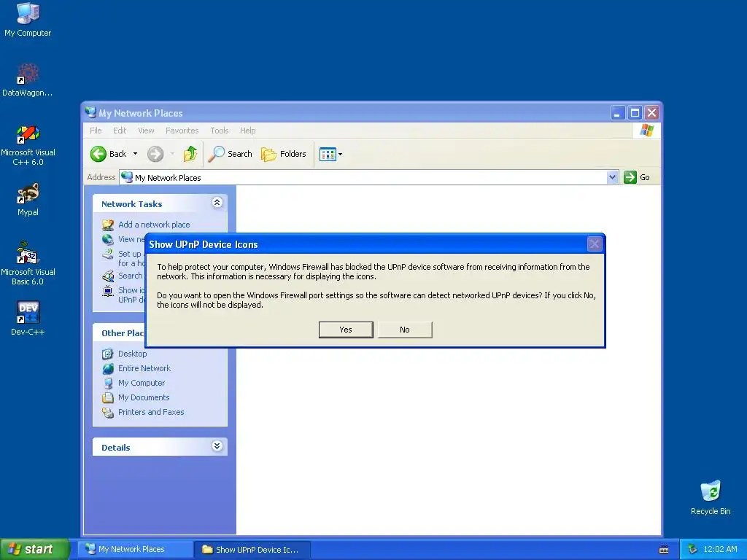Maximize My Network Places window
This screenshot has height=560, width=747.
pyautogui.click(x=635, y=113)
